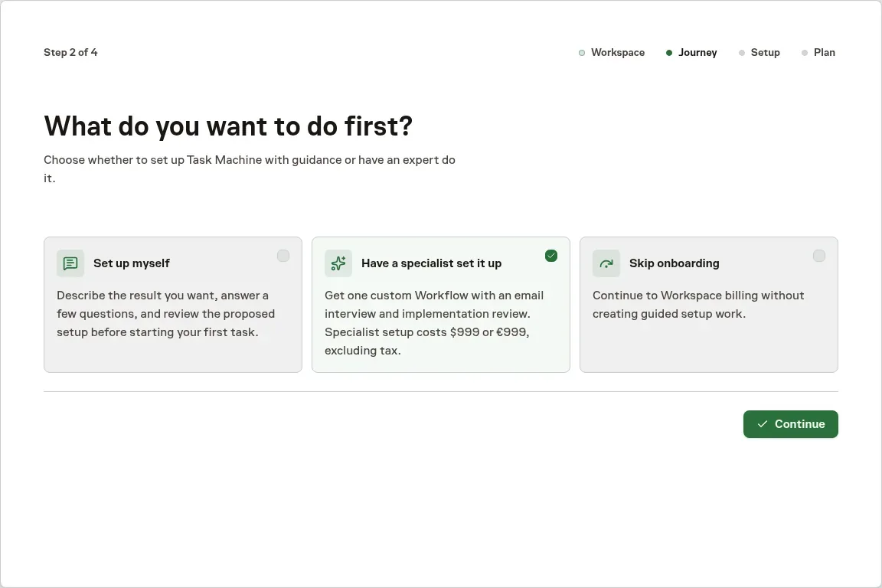Select the Set up myself radio button

coord(283,256)
